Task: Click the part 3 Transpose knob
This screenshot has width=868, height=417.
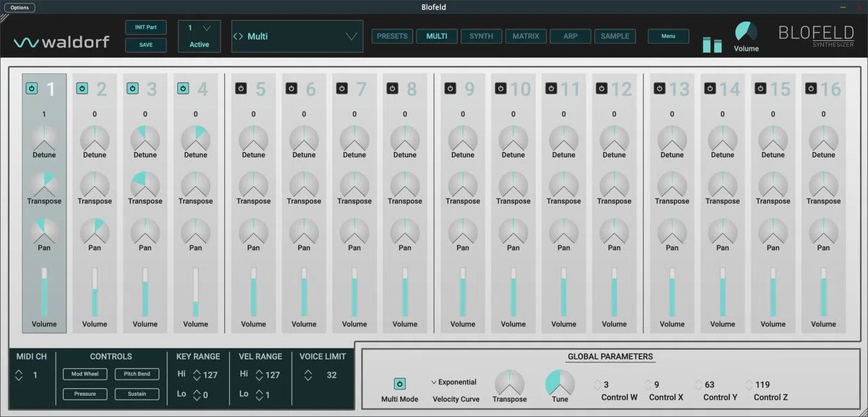Action: pos(145,185)
